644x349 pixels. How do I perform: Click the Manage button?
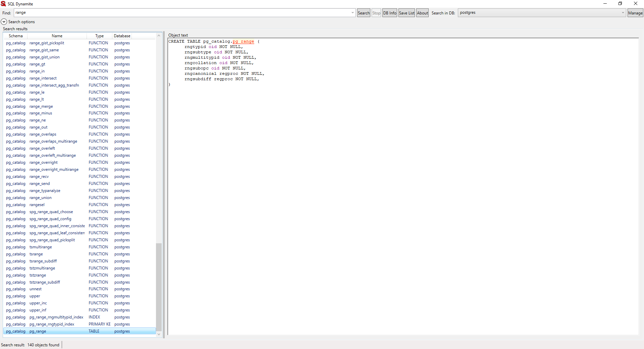635,13
